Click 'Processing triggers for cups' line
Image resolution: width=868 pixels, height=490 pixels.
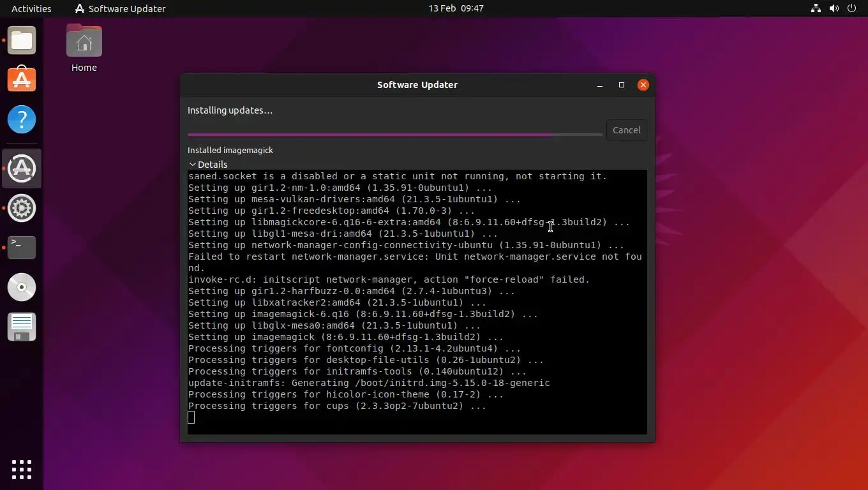point(337,406)
